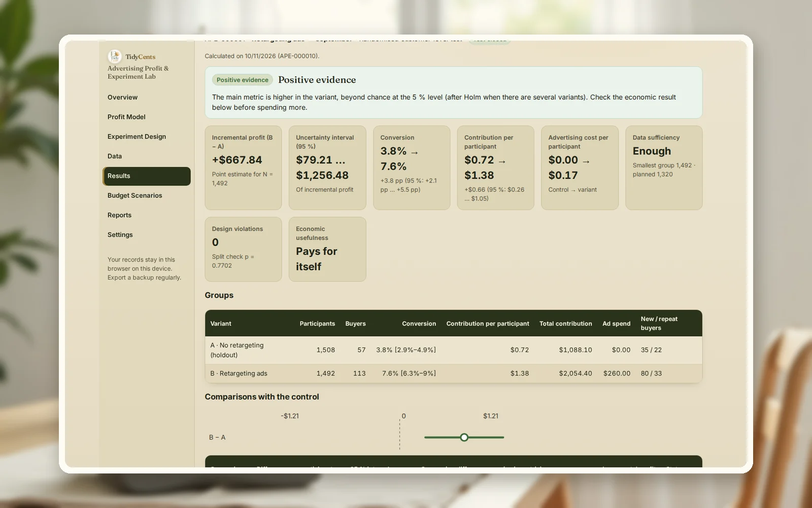This screenshot has height=508, width=812.
Task: Click the Positive evidence badge
Action: tap(243, 80)
